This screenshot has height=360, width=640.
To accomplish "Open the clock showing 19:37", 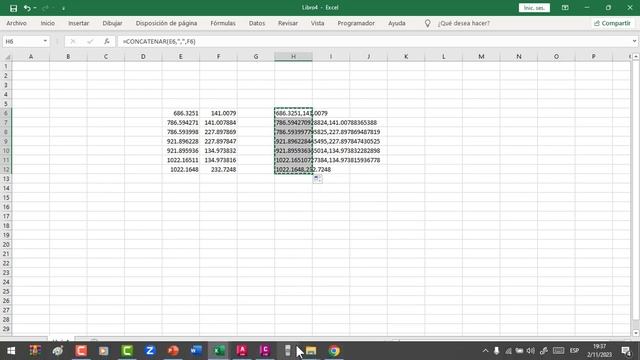I will 599,351.
